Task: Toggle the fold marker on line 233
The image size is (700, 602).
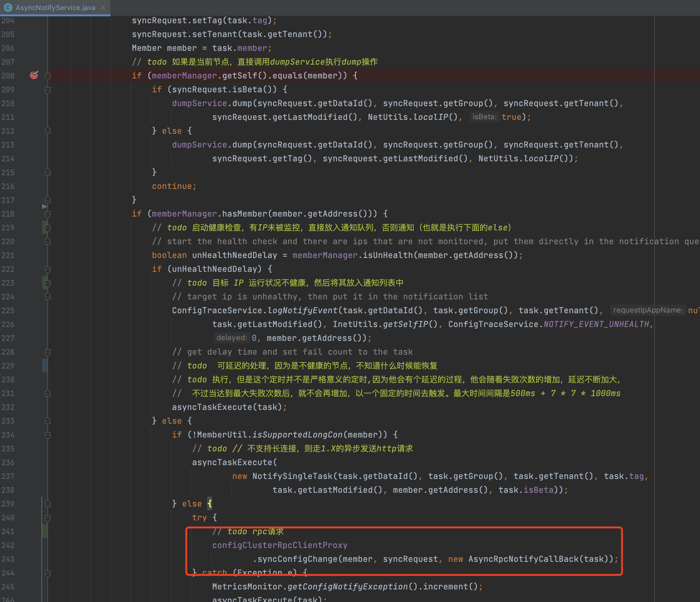Action: point(48,421)
